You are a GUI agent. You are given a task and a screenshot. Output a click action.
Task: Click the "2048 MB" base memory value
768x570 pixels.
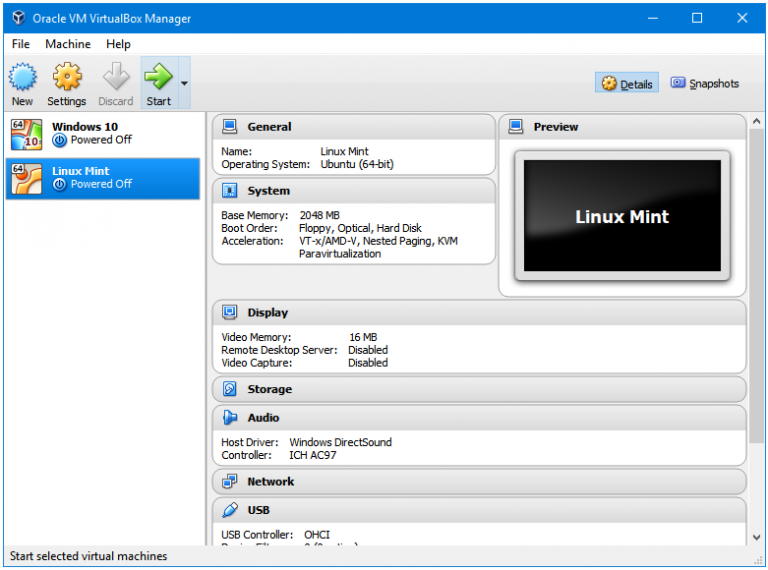click(319, 215)
